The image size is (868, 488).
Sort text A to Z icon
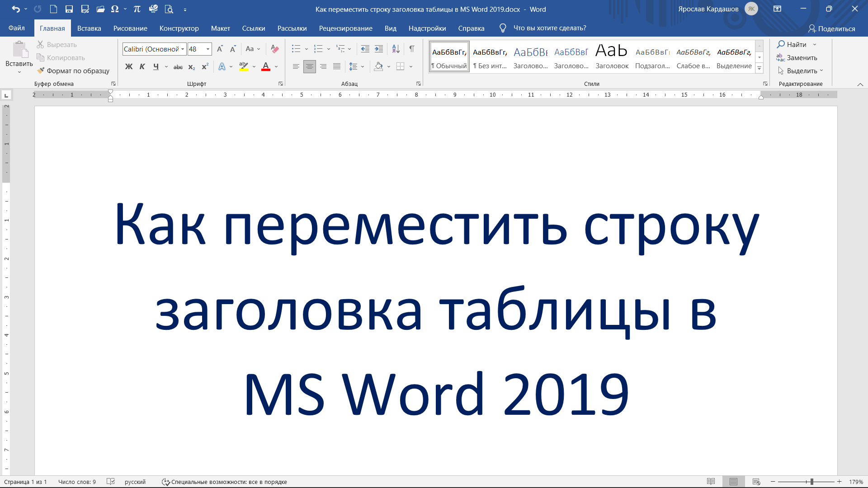pyautogui.click(x=396, y=49)
